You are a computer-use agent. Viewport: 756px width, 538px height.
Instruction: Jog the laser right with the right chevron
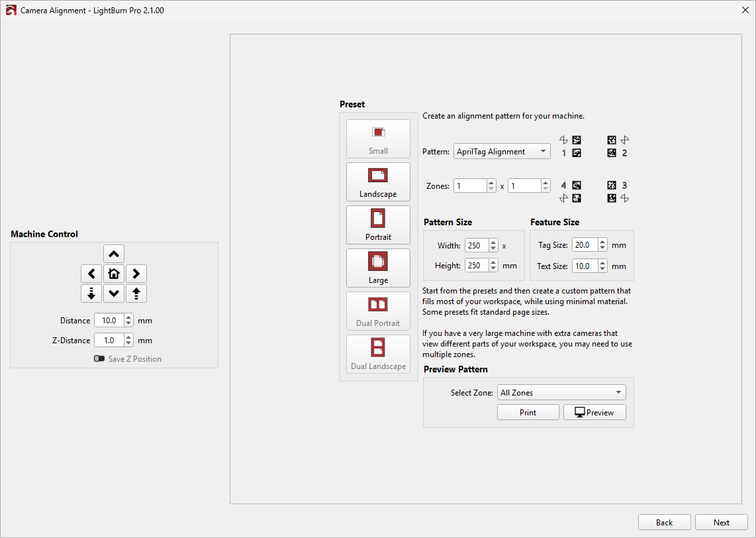(136, 274)
